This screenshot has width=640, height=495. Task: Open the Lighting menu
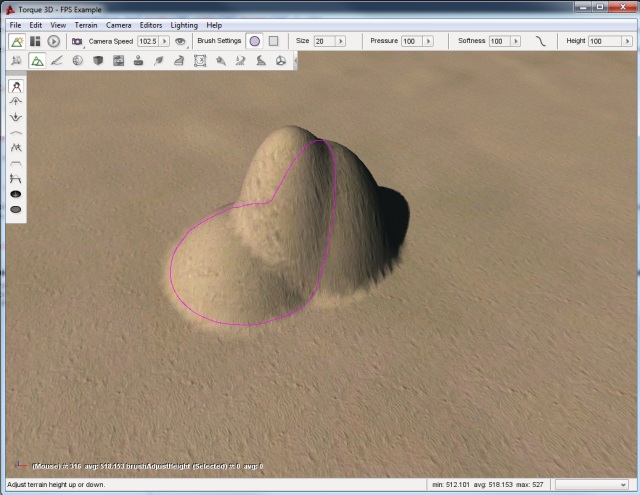[186, 24]
